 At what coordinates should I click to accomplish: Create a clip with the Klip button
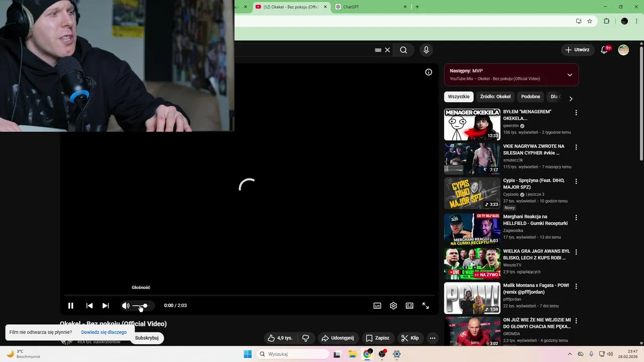coord(410,338)
